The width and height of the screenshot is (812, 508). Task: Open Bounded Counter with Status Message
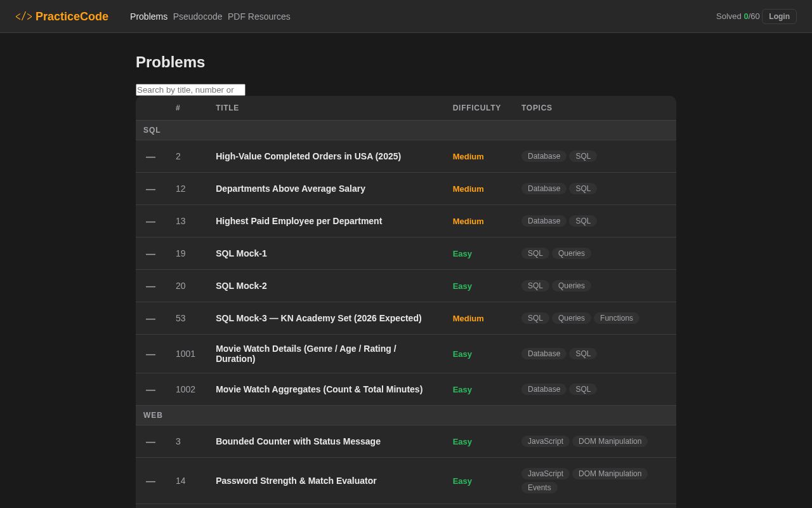click(298, 441)
